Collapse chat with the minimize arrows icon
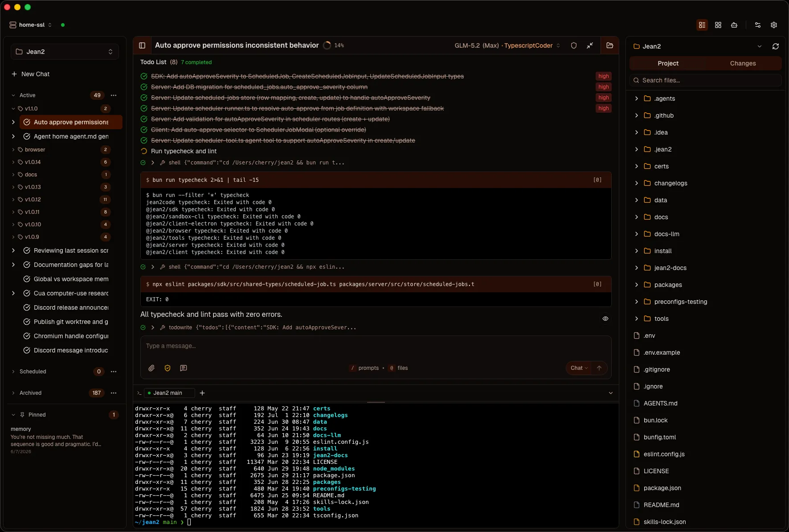The width and height of the screenshot is (789, 532). pyautogui.click(x=590, y=45)
